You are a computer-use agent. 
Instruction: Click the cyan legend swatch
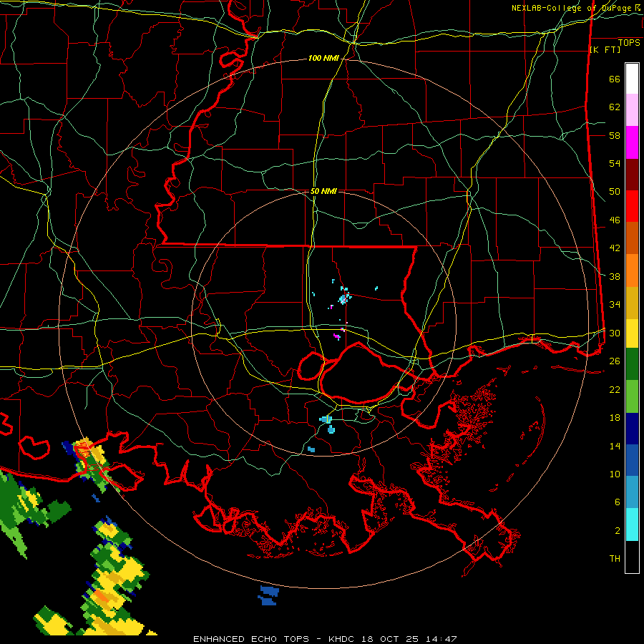[x=632, y=525]
